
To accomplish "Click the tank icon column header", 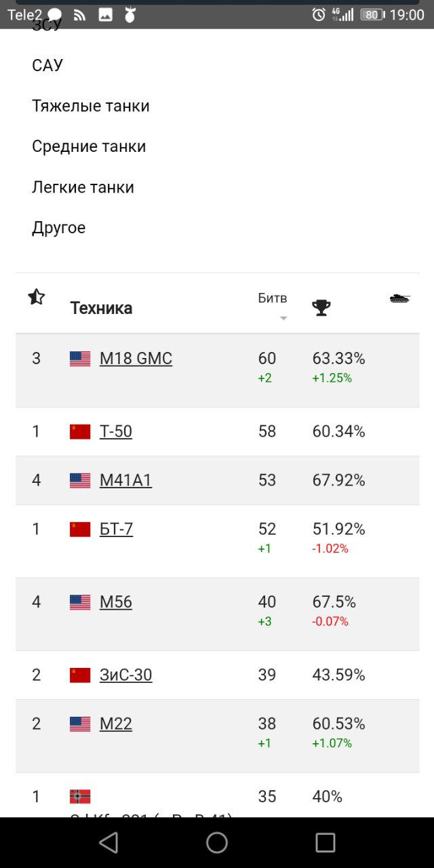I will pos(400,298).
